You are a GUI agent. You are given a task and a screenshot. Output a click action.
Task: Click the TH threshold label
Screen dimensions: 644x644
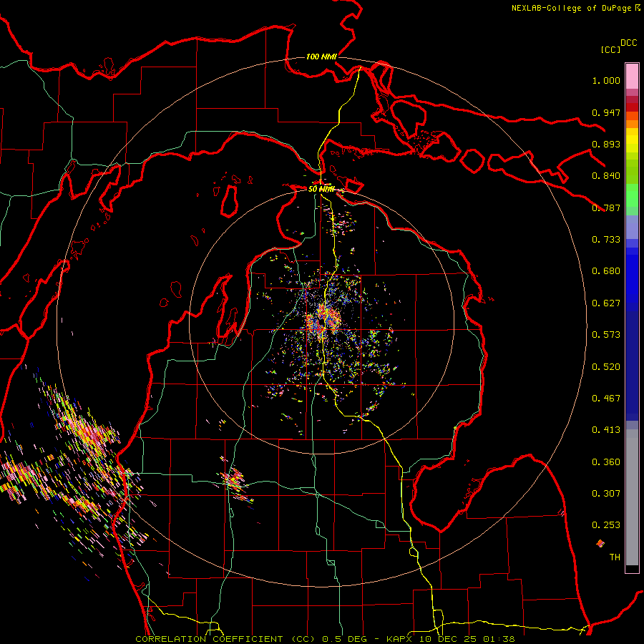point(615,557)
